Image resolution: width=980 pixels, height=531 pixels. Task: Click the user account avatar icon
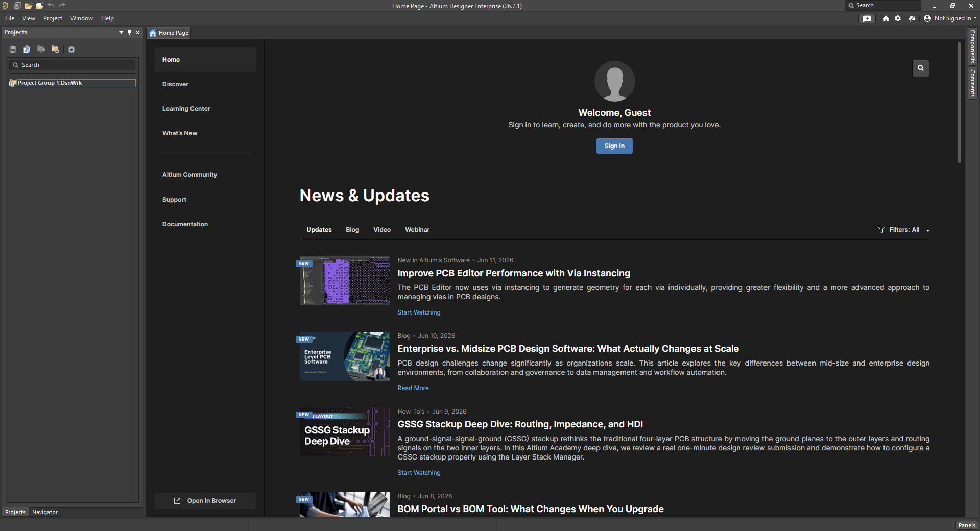pos(927,18)
